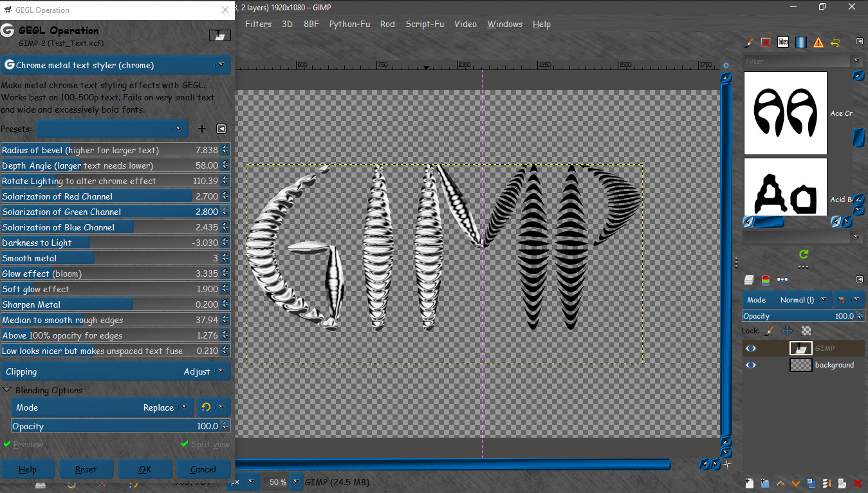Delete the selected layer with red X
Screen dimensions: 868x493
858,483
